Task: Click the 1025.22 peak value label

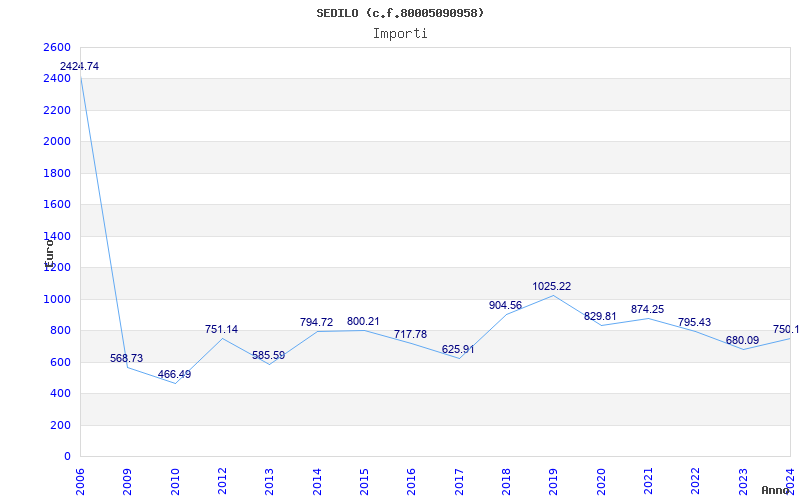Action: point(552,286)
